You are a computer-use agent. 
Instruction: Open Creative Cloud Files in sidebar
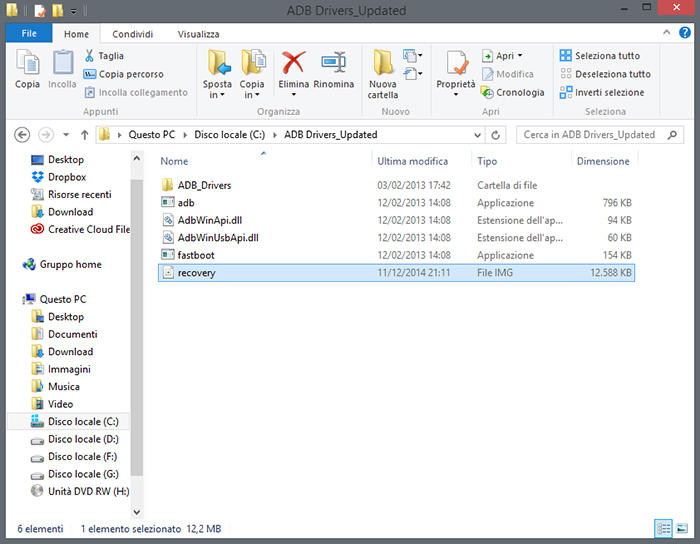[80, 229]
